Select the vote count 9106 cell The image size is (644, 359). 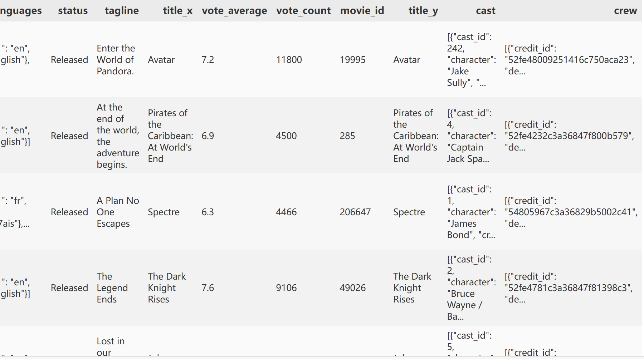(x=286, y=288)
